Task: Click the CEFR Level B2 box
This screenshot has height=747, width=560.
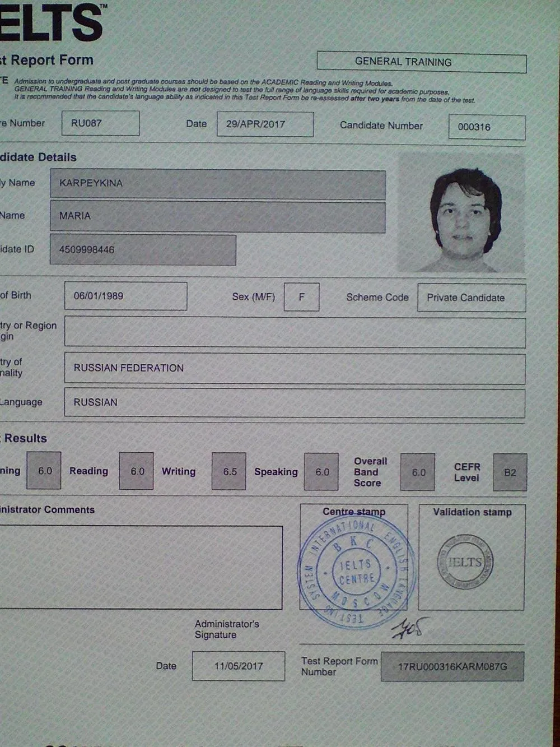Action: pos(510,472)
